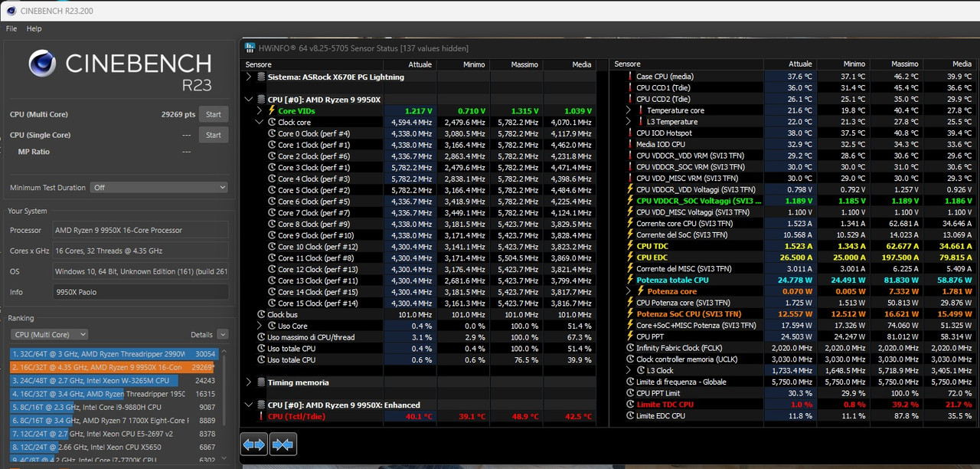Expand the Uso Core group

pos(260,326)
